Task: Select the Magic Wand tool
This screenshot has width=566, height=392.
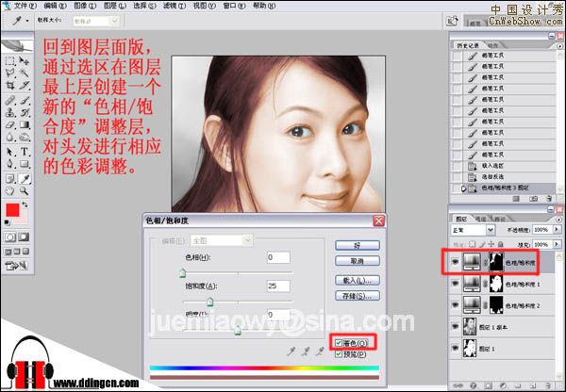Action: tap(25, 73)
